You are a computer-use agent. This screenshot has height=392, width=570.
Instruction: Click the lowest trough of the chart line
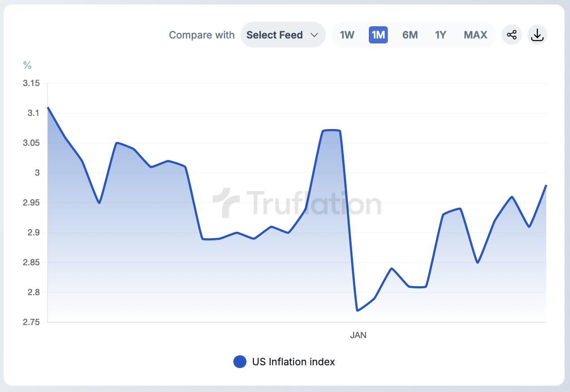coord(357,311)
